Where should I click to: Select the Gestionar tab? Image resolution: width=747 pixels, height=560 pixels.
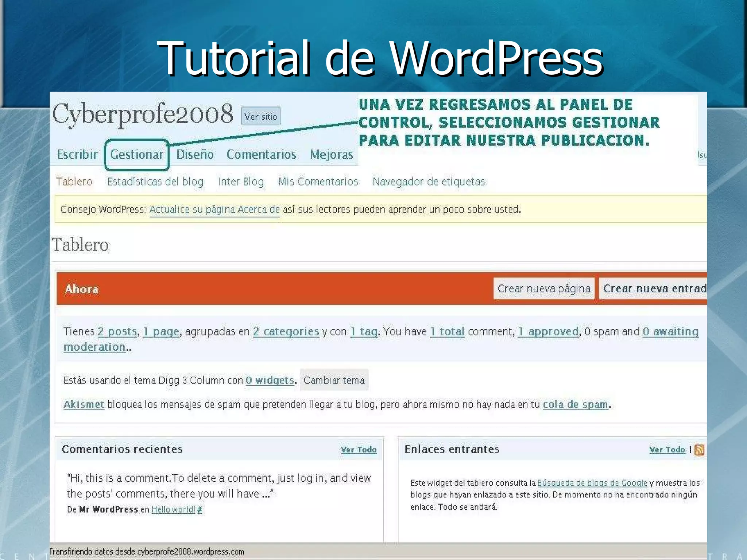tap(137, 155)
